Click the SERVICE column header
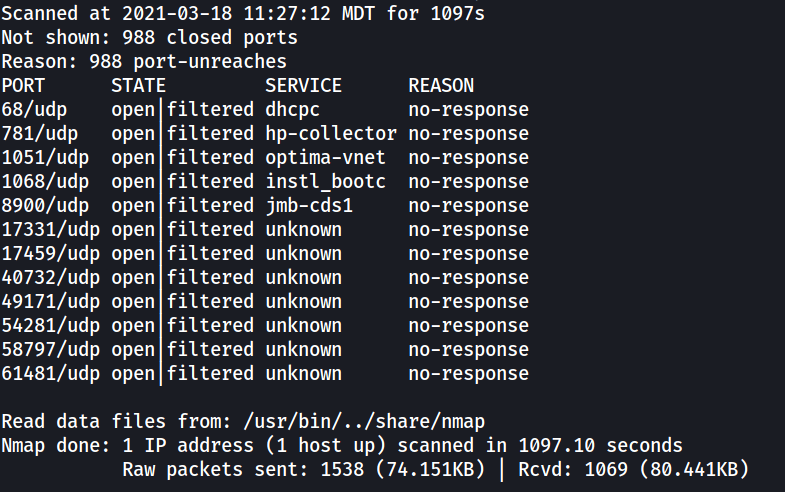 [303, 86]
